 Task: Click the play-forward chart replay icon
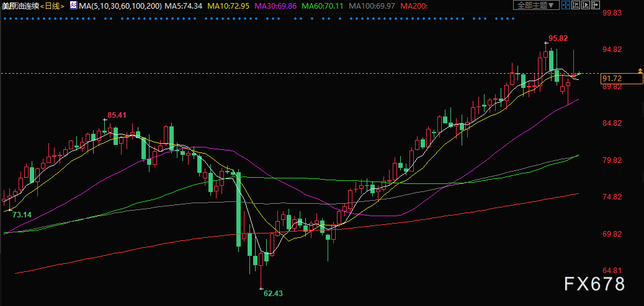586,5
